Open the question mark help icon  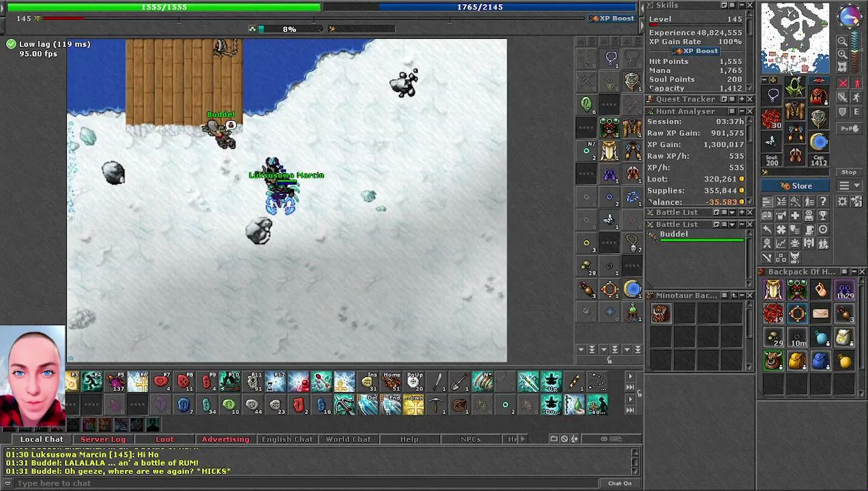(x=823, y=201)
